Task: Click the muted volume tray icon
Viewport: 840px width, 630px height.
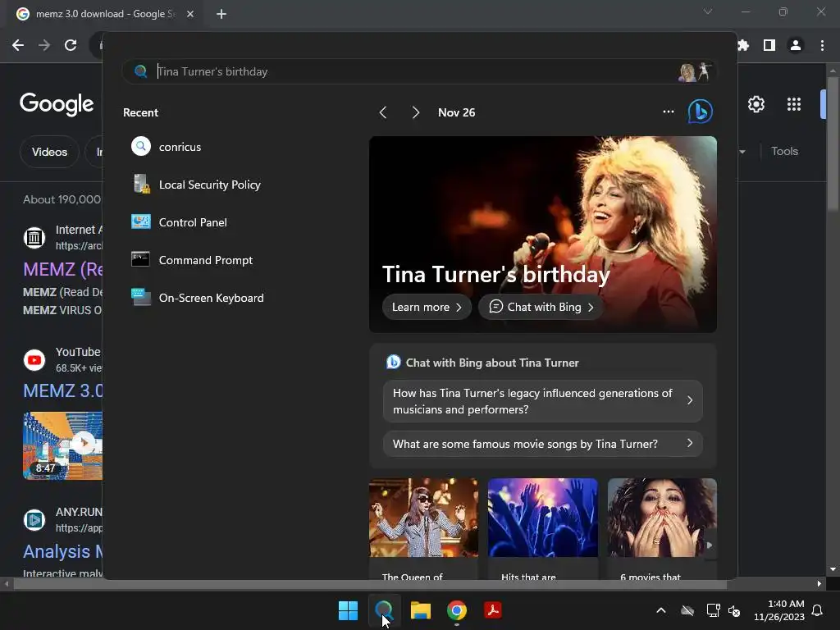Action: coord(734,610)
